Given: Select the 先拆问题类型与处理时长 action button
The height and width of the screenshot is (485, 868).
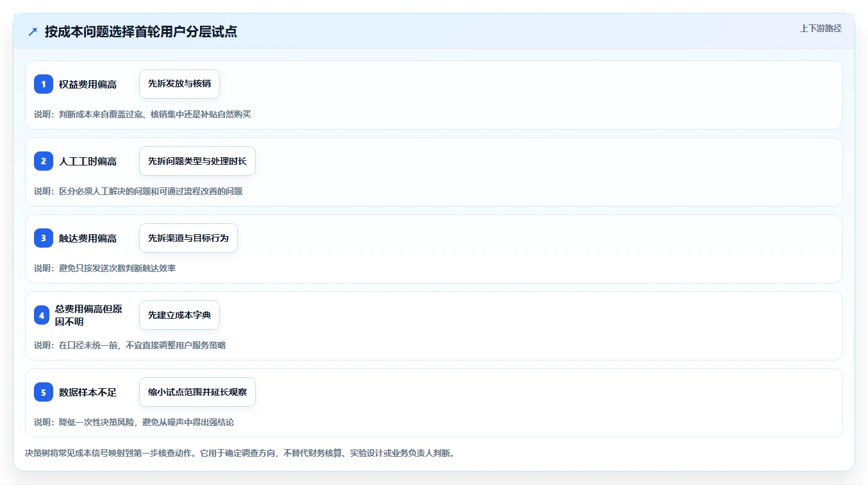Looking at the screenshot, I should click(x=197, y=161).
